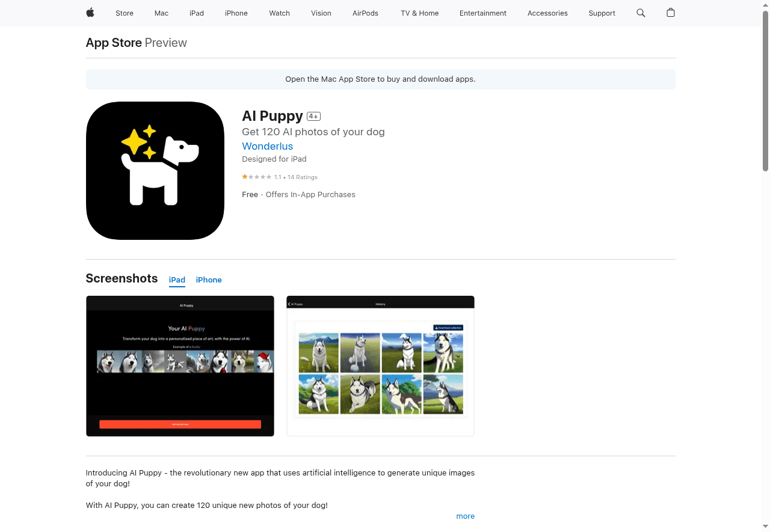Click the App Store Preview heading

(114, 43)
